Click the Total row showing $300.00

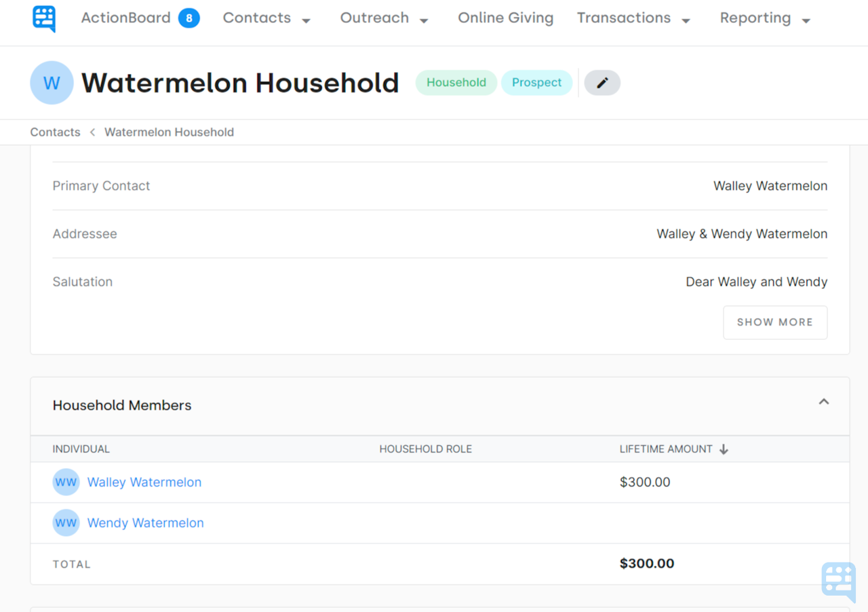tap(646, 564)
